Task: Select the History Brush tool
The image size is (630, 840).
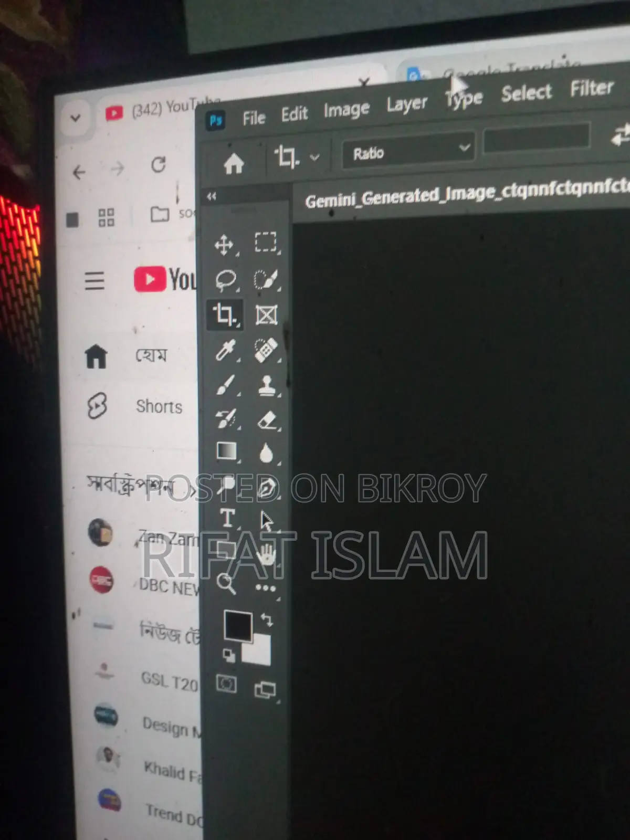Action: [x=227, y=418]
